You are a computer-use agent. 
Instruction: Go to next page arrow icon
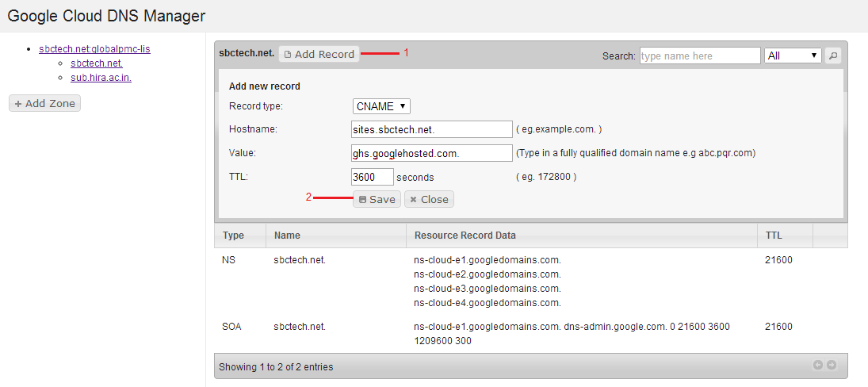[831, 365]
